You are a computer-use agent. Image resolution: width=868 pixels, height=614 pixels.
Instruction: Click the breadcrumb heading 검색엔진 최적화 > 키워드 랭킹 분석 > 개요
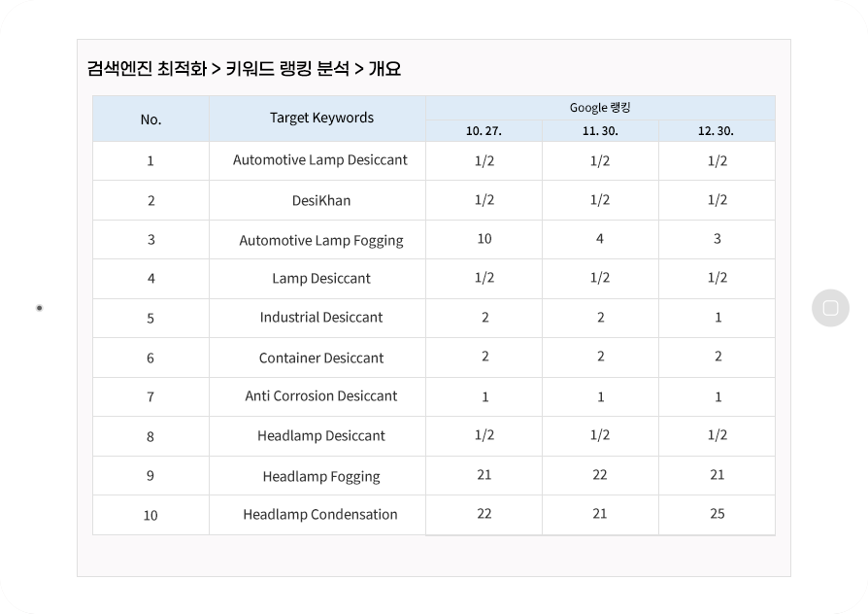coord(244,69)
